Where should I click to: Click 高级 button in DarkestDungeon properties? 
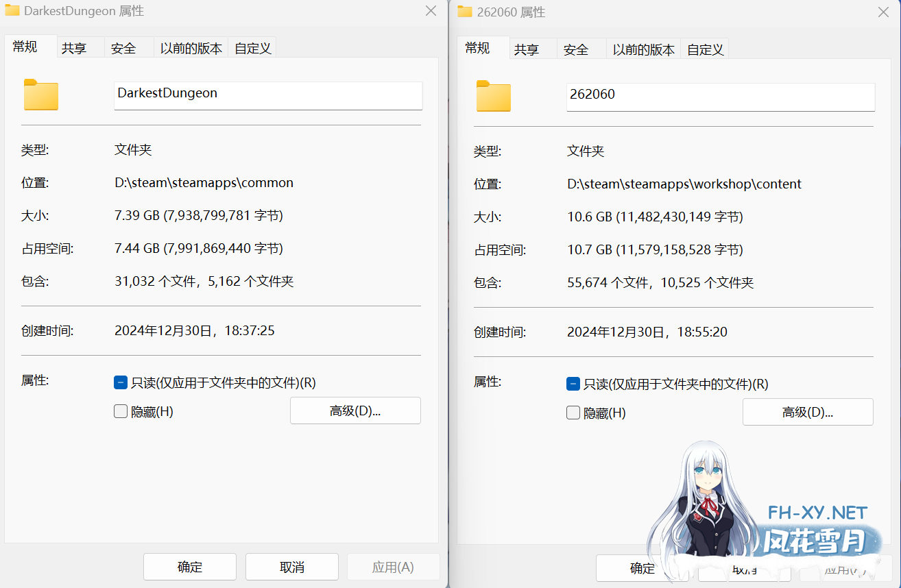(355, 411)
